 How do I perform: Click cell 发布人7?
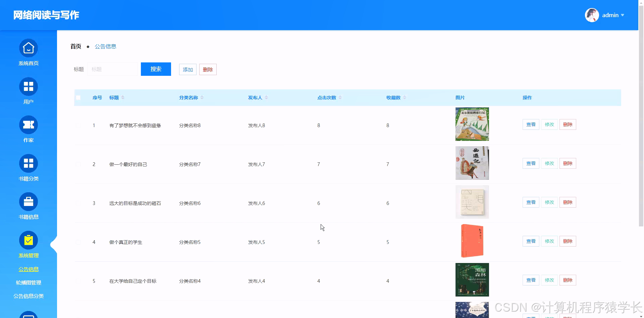click(257, 164)
